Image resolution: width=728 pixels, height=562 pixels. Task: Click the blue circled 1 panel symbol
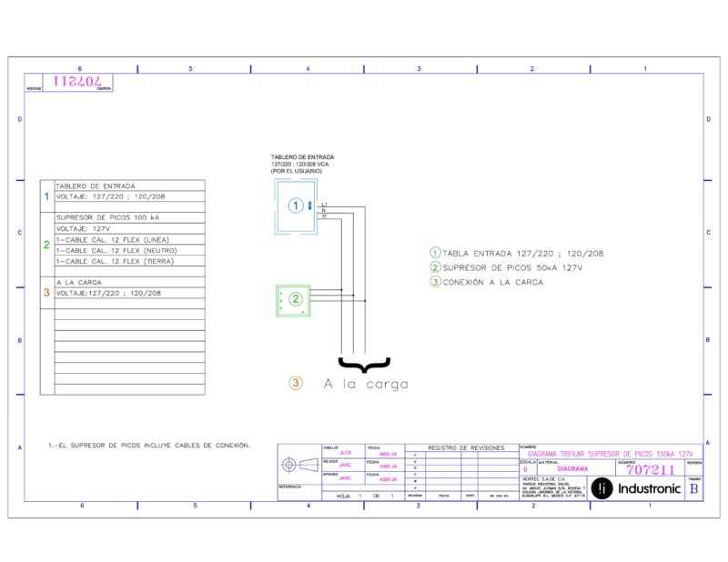point(296,206)
